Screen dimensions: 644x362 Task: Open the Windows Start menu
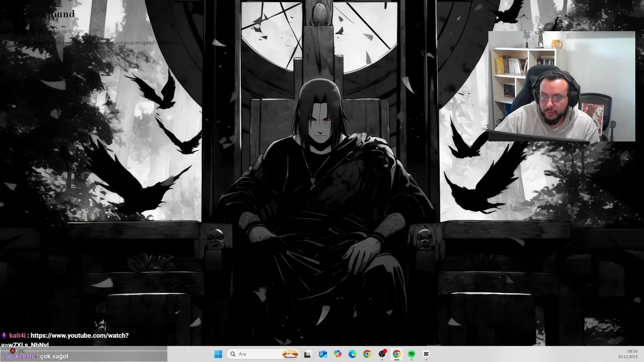(x=218, y=354)
